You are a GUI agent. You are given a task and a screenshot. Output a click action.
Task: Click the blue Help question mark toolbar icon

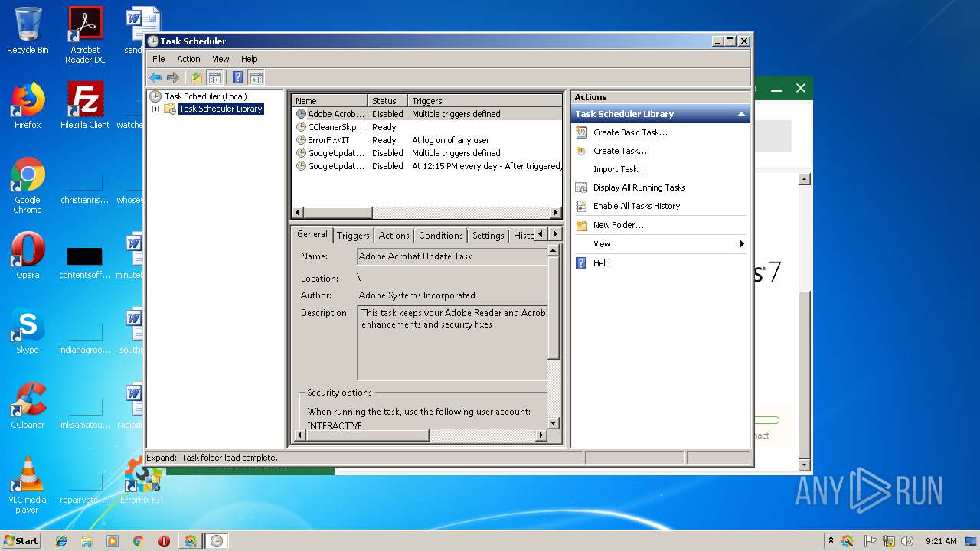[x=238, y=77]
